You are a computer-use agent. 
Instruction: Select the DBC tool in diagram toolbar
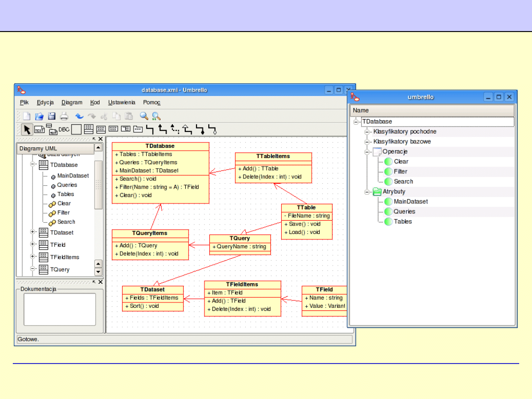click(x=64, y=130)
